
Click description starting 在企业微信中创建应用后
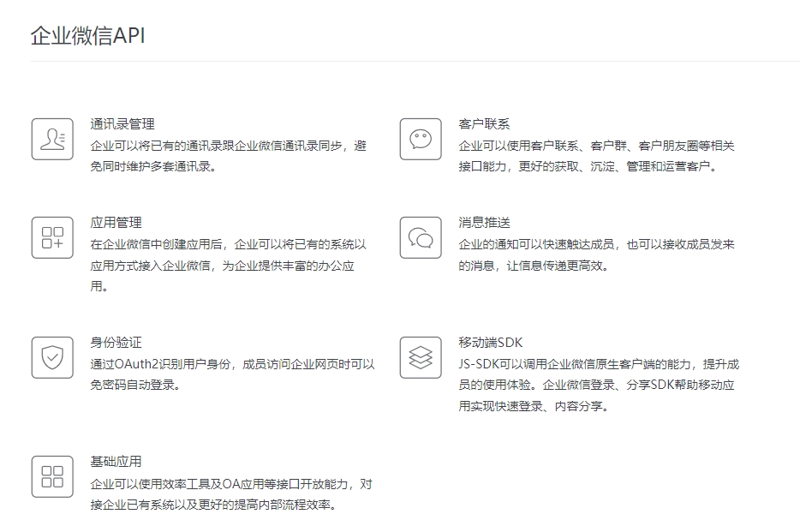[229, 266]
